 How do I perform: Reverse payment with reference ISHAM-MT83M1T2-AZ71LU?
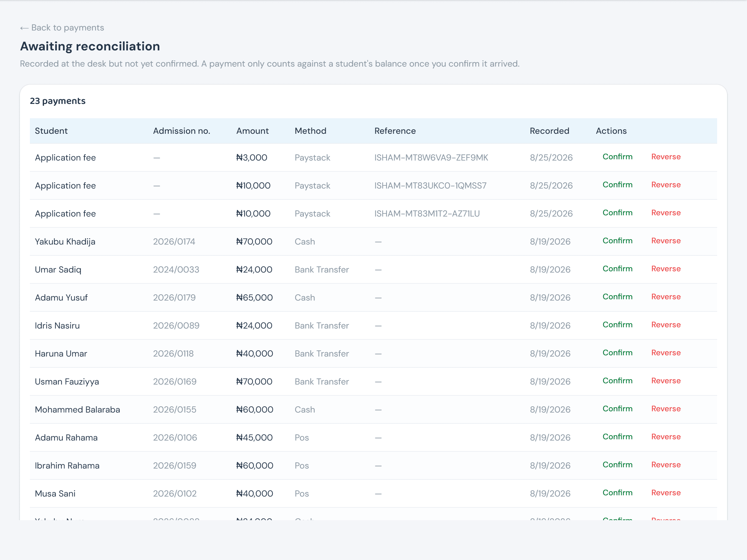pos(666,213)
